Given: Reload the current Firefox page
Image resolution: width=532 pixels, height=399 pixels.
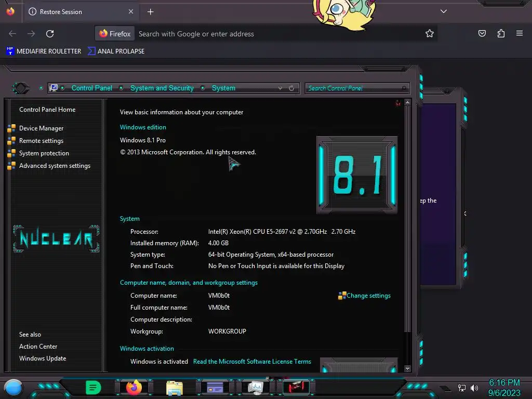Looking at the screenshot, I should [x=50, y=34].
